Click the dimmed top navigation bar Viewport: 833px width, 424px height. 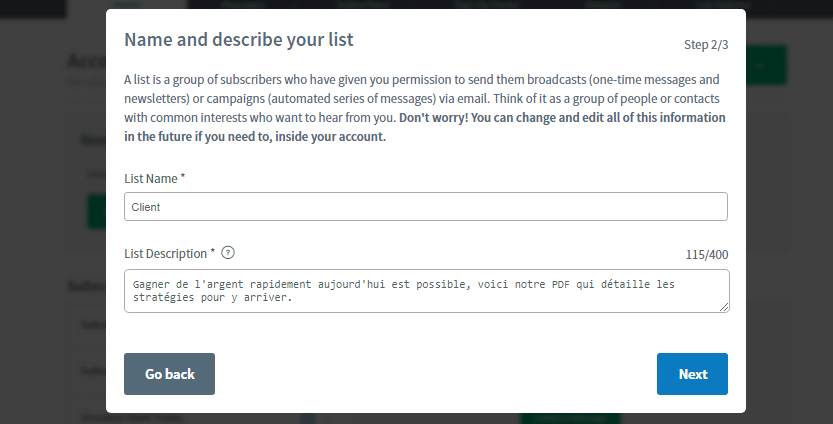(416, 4)
